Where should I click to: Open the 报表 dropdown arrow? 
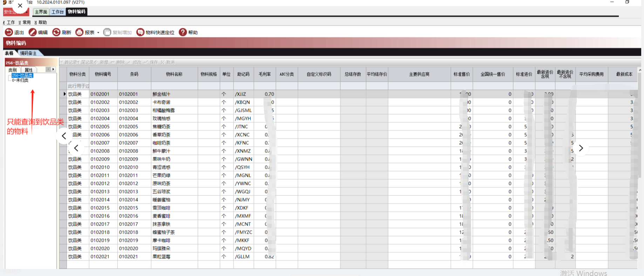pos(98,33)
